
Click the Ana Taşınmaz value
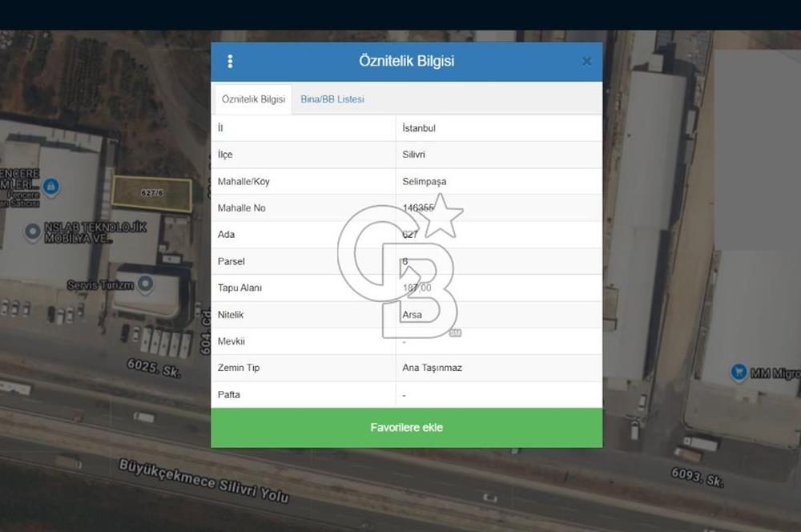pyautogui.click(x=432, y=368)
